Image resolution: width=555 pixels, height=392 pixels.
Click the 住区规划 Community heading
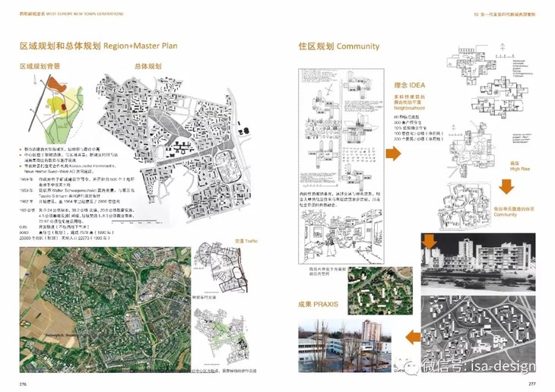tap(339, 46)
